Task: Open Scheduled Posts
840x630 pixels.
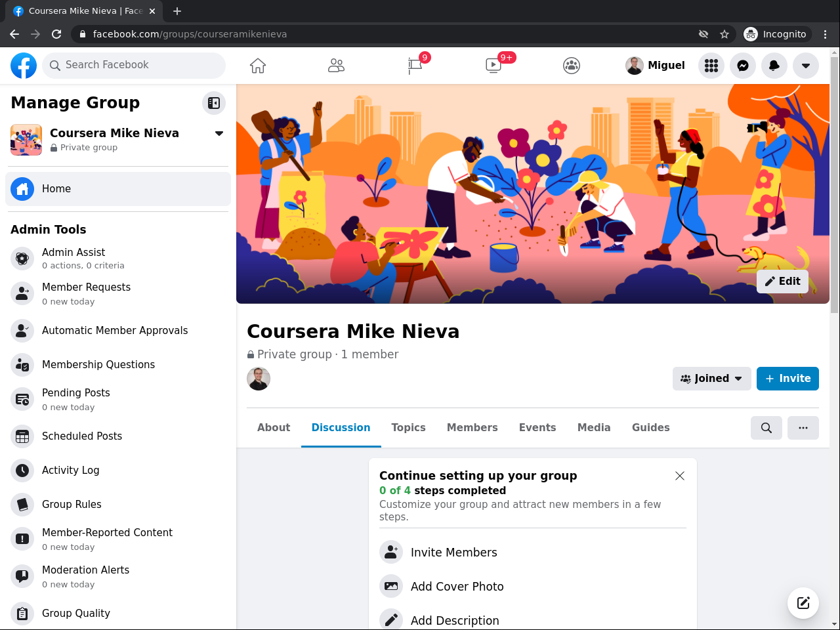Action: pos(118,436)
